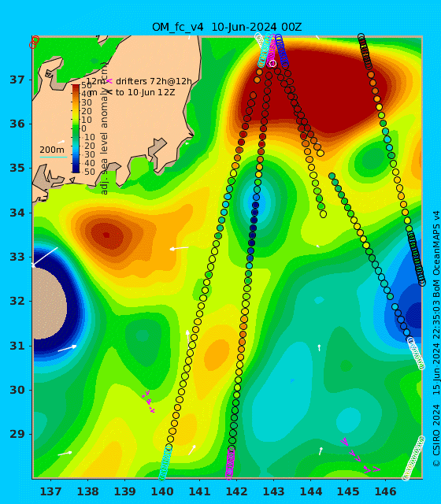Click the 50 label at the colorbar's red end

pyautogui.click(x=87, y=85)
